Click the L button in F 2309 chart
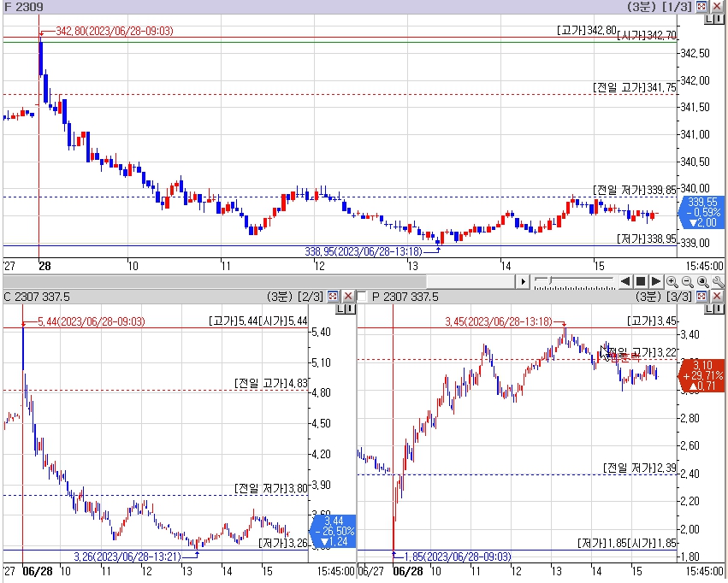Screen dimensions: 728x583 click(709, 20)
